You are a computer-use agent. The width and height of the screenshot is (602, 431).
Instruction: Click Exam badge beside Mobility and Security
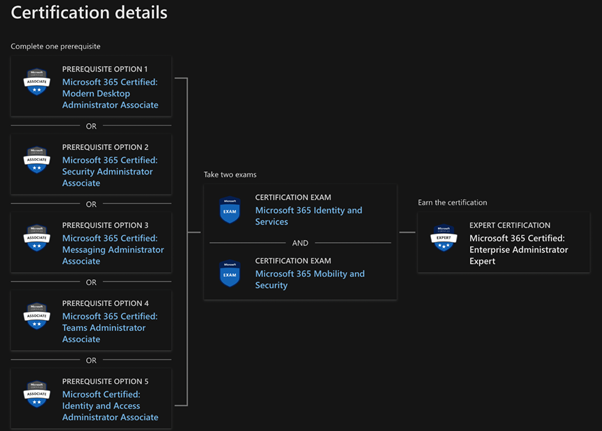[230, 273]
